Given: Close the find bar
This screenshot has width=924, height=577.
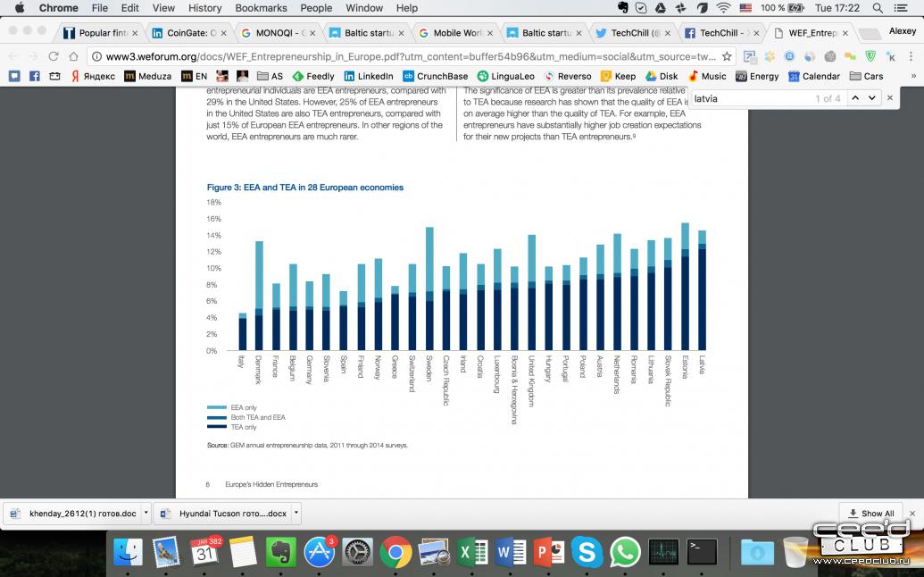Looking at the screenshot, I should [890, 98].
